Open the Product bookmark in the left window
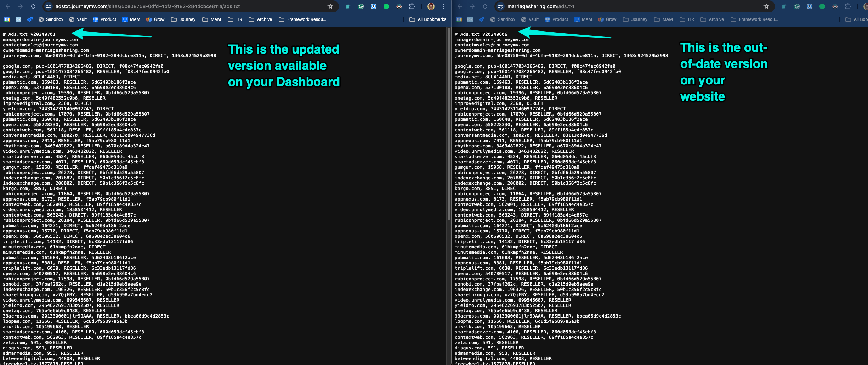Viewport: 868px width, 365px height. coord(104,19)
